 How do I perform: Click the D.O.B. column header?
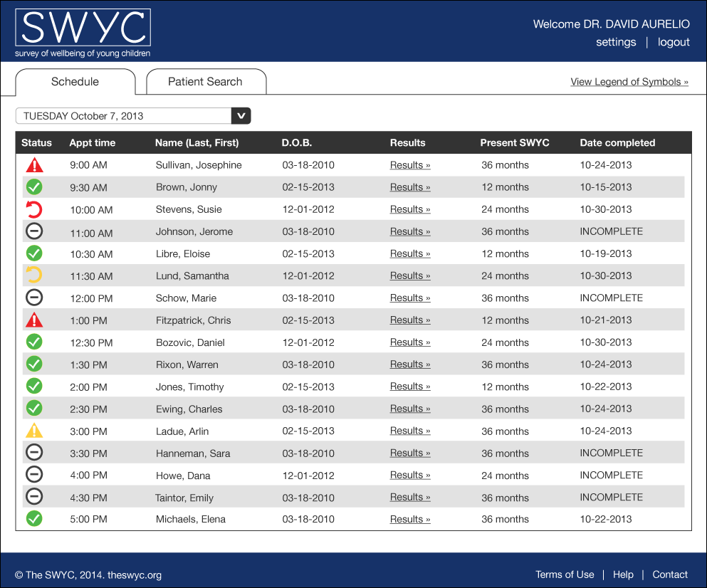297,143
